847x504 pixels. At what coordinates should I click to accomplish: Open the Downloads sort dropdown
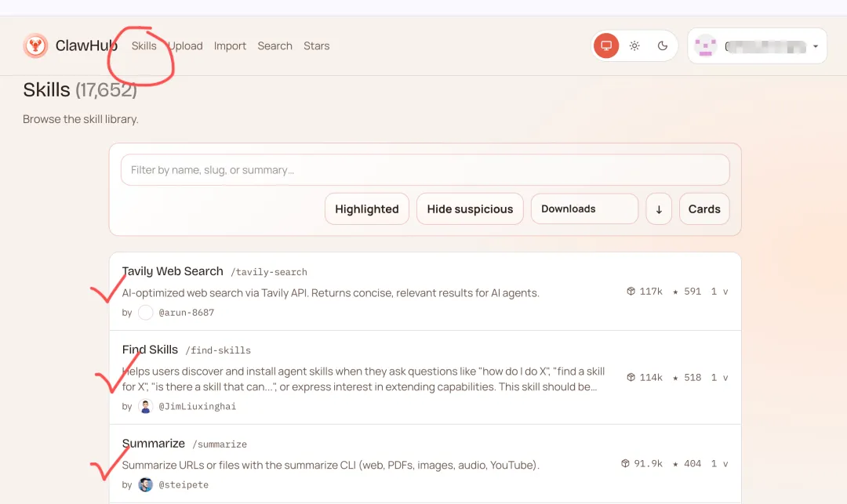584,208
